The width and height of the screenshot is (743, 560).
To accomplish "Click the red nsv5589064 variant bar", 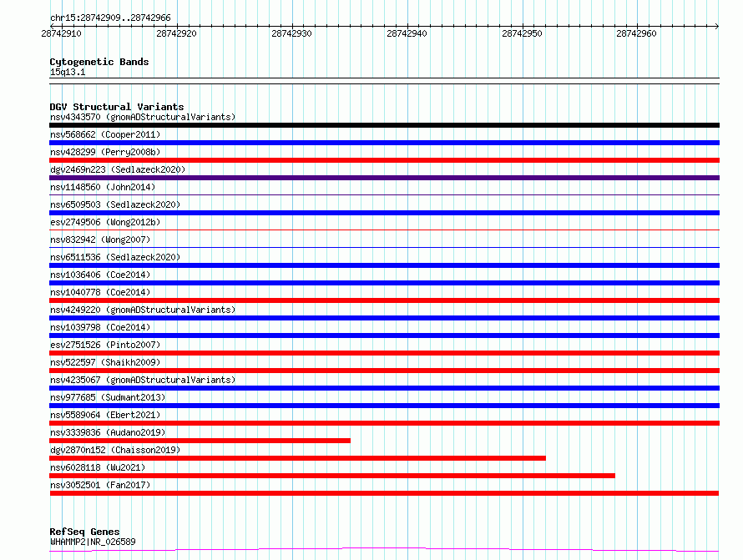I will (384, 423).
